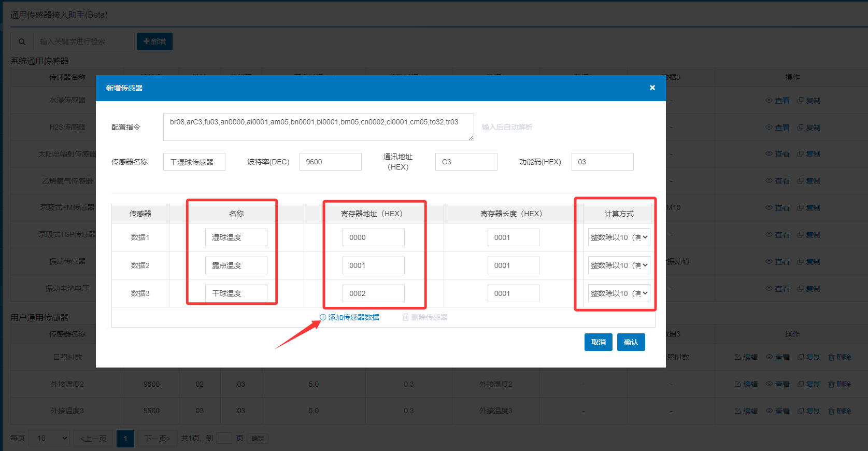The height and width of the screenshot is (451, 868).
Task: Edit the 数据2 name field 露点温度
Action: coord(236,265)
